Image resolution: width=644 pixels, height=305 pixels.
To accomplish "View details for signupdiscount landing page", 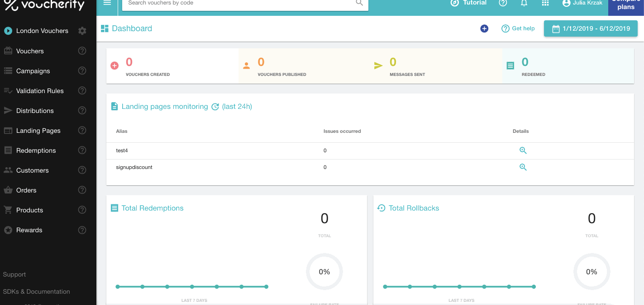I will pyautogui.click(x=523, y=167).
